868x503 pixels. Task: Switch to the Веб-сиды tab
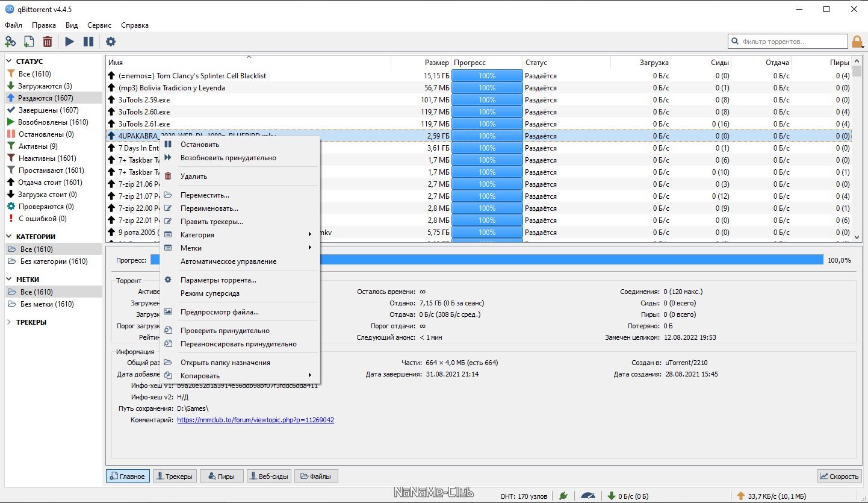point(269,476)
